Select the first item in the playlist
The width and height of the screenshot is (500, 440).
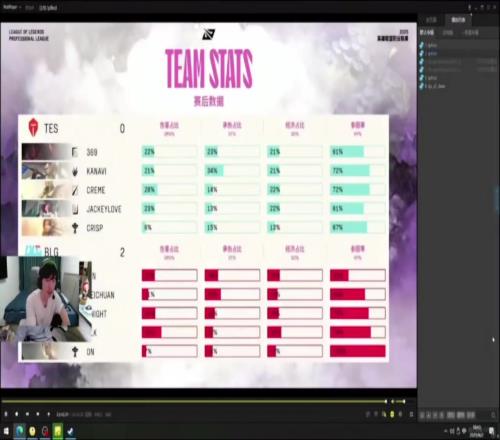[458, 45]
